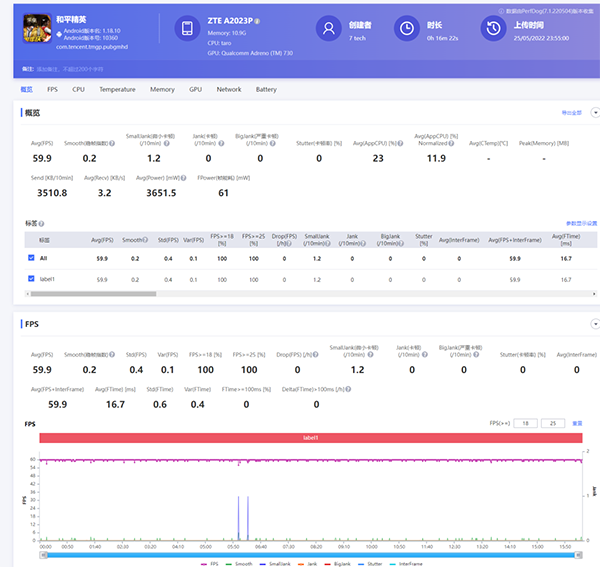
Task: Click the duration clock icon
Action: [x=405, y=28]
